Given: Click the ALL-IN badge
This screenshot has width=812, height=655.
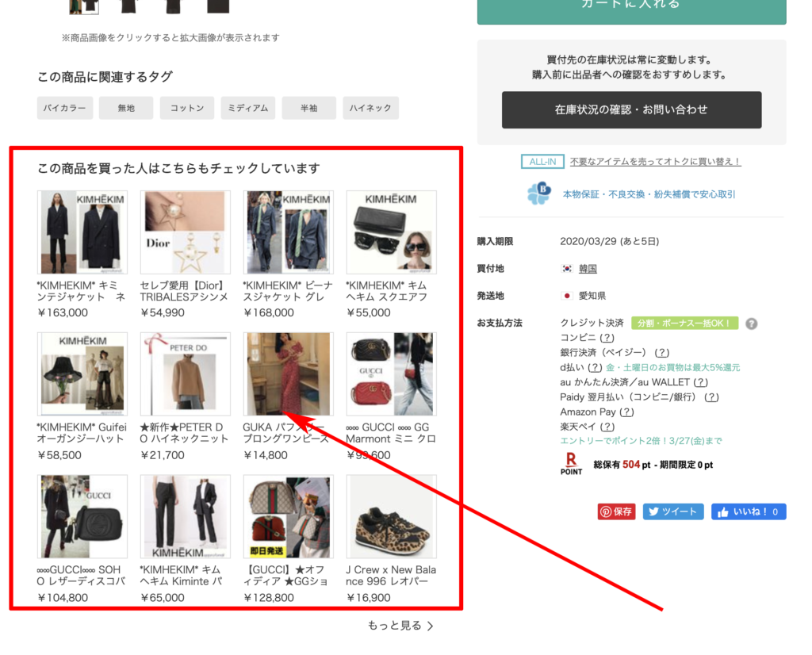Looking at the screenshot, I should click(542, 162).
